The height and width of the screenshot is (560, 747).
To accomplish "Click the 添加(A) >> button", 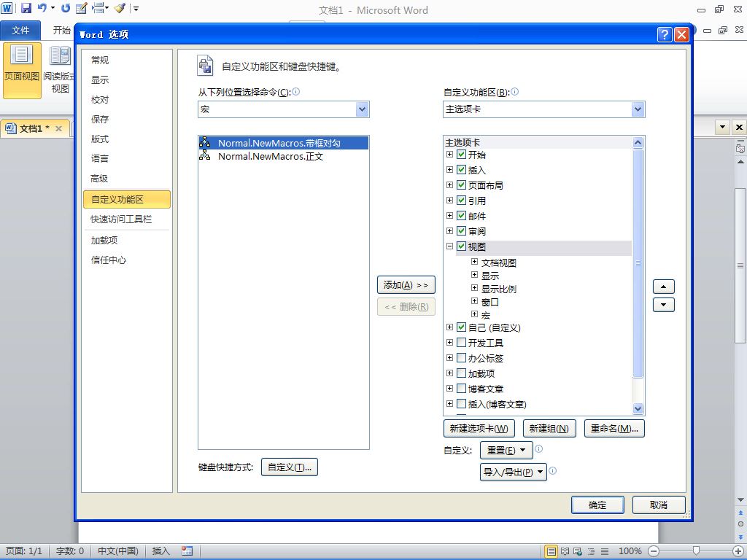I will pos(406,285).
